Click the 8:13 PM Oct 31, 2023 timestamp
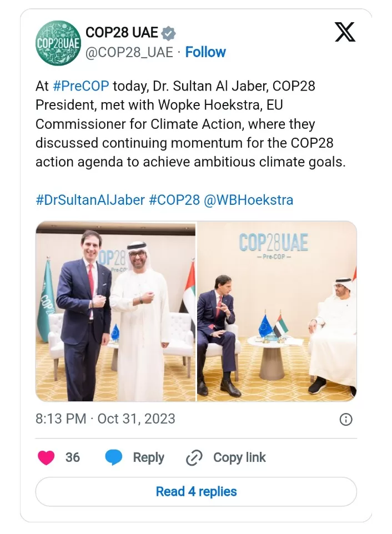Image resolution: width=392 pixels, height=534 pixels. tap(105, 419)
